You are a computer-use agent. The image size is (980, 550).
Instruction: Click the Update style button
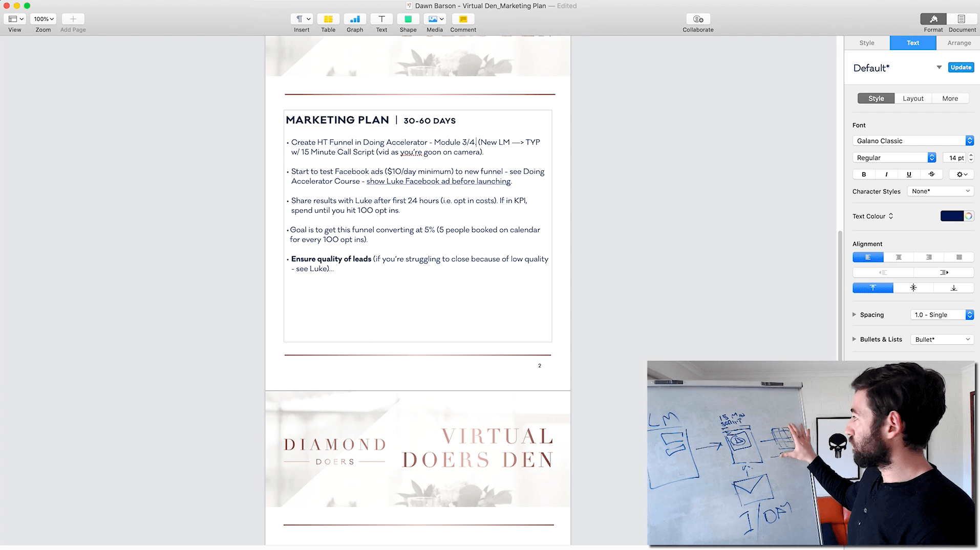point(961,68)
